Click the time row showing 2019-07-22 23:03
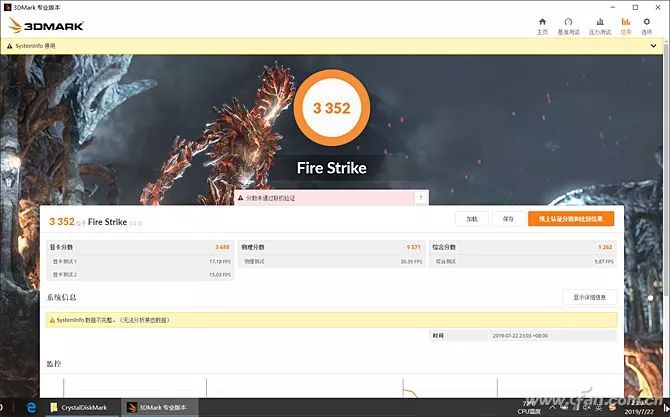Viewport: 670px width, 417px height. click(523, 335)
